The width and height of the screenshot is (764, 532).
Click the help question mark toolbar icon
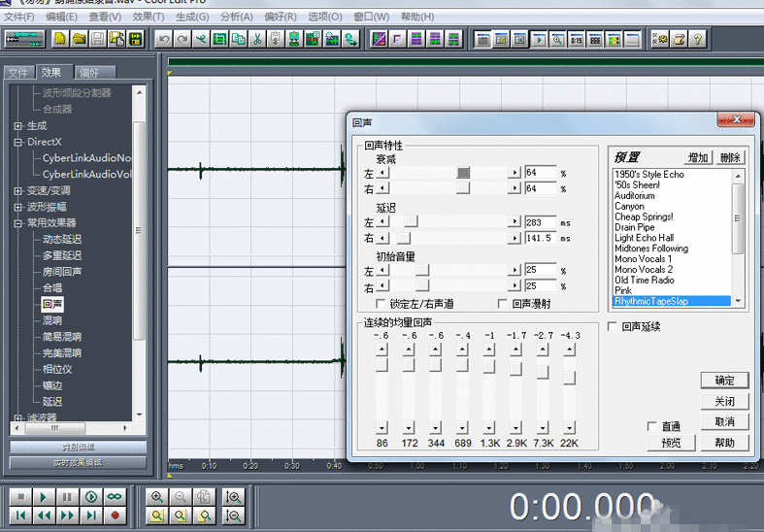(697, 39)
